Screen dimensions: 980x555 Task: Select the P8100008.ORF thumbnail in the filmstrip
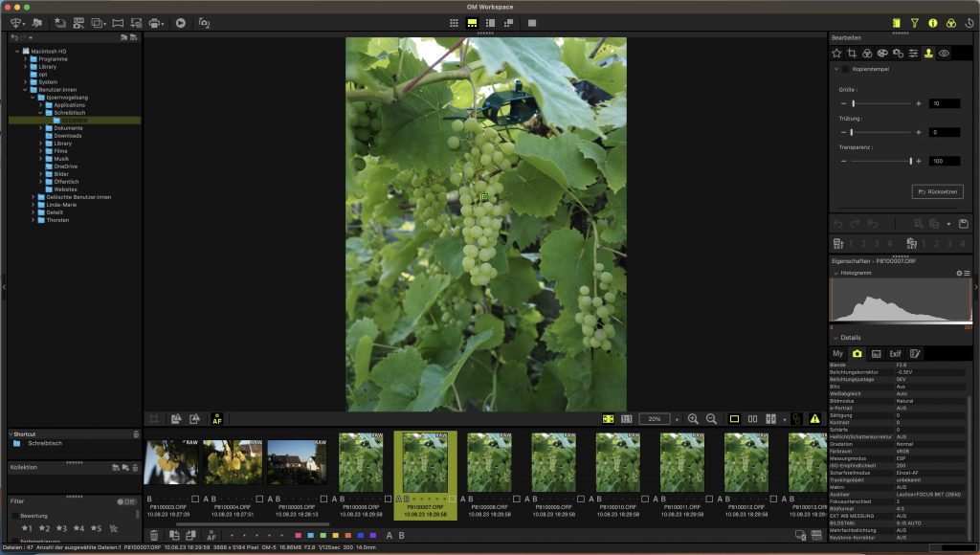click(x=488, y=461)
